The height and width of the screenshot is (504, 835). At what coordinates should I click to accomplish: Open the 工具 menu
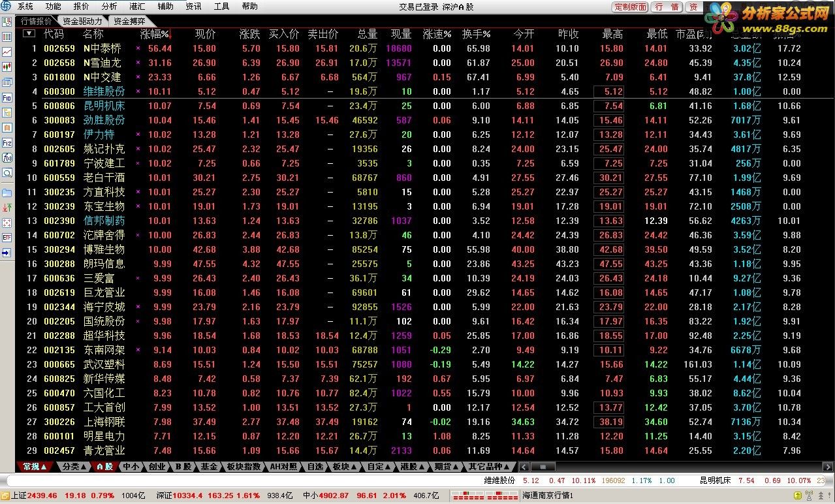pyautogui.click(x=222, y=7)
